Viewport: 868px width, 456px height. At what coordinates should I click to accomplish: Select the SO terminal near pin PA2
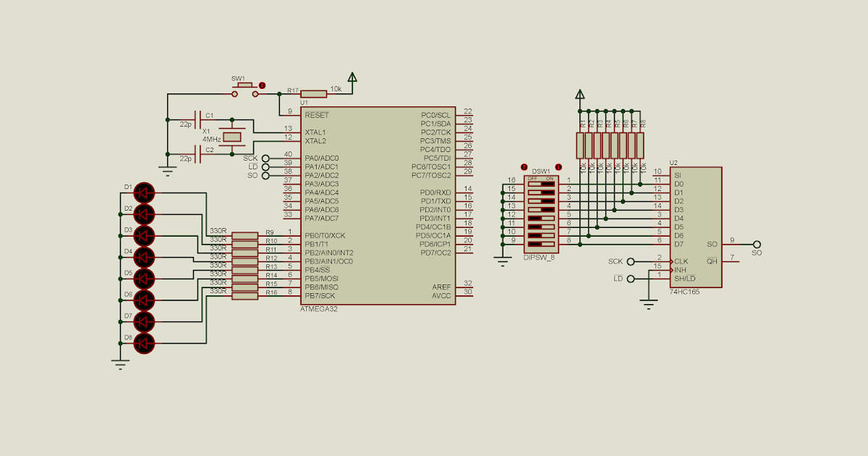(x=265, y=175)
